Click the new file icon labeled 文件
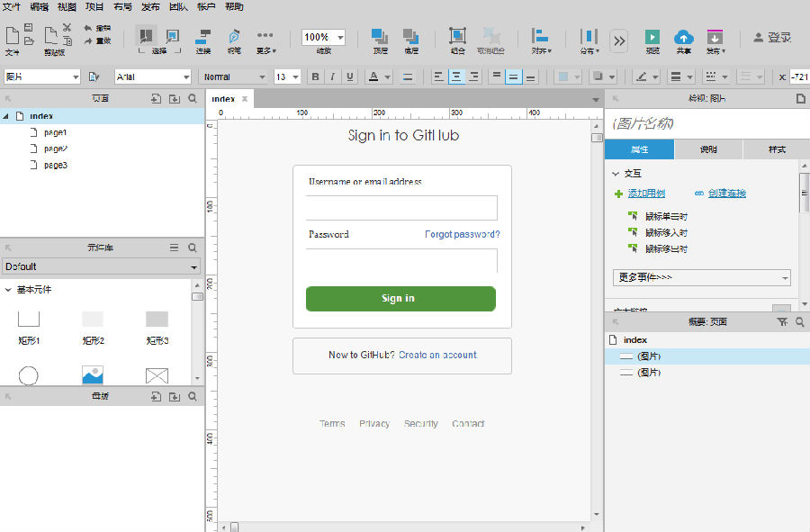810x532 pixels. click(12, 36)
